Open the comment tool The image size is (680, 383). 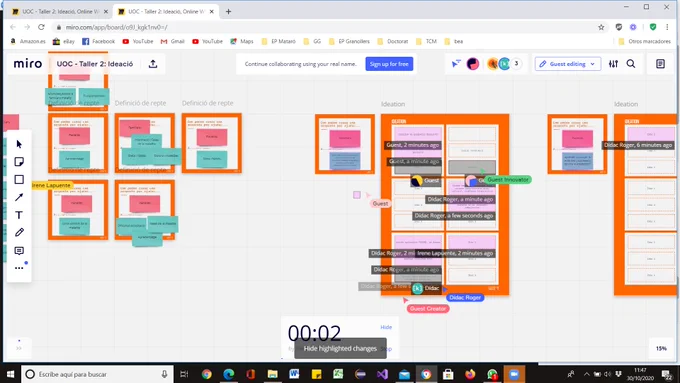click(19, 251)
